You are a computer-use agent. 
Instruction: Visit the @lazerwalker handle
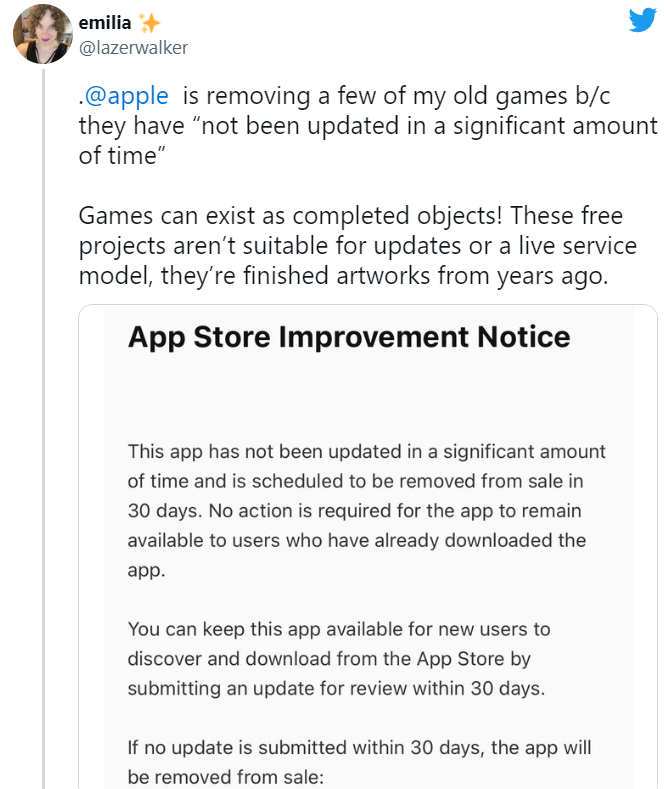(133, 47)
